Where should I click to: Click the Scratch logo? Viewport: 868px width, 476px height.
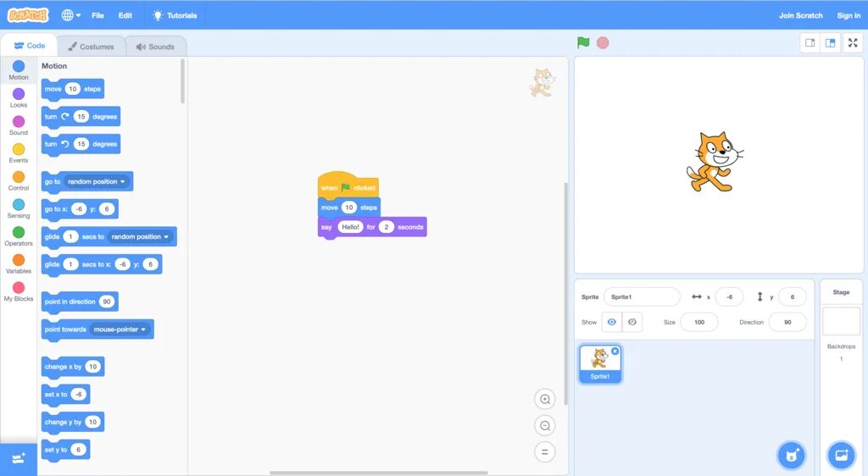pyautogui.click(x=28, y=15)
